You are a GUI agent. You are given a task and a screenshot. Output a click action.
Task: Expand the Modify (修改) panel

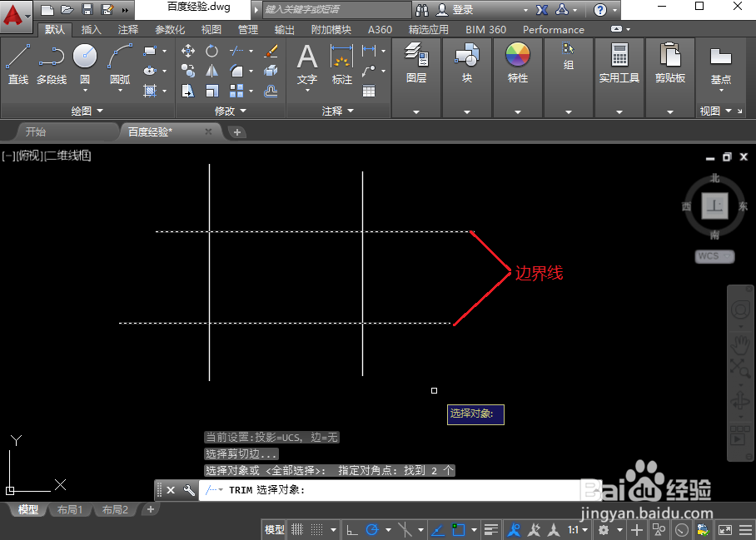point(231,111)
